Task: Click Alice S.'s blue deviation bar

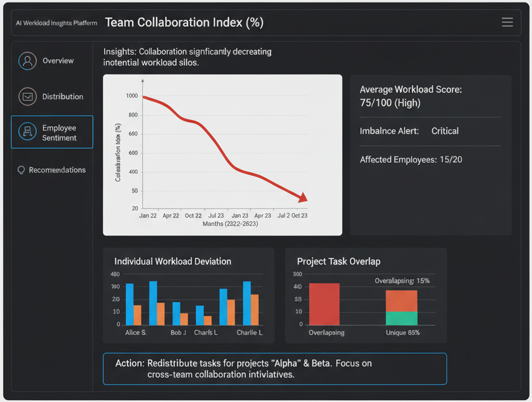Action: tap(128, 303)
